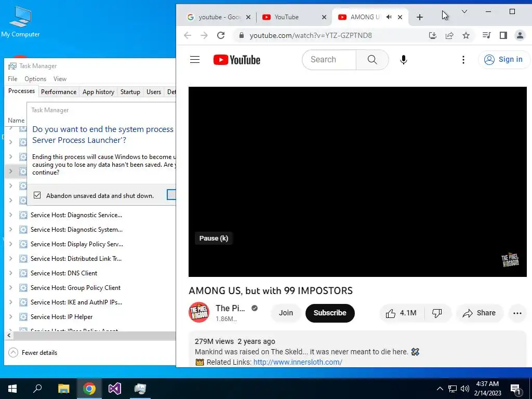Click Share button below video
The height and width of the screenshot is (399, 532).
(x=480, y=313)
